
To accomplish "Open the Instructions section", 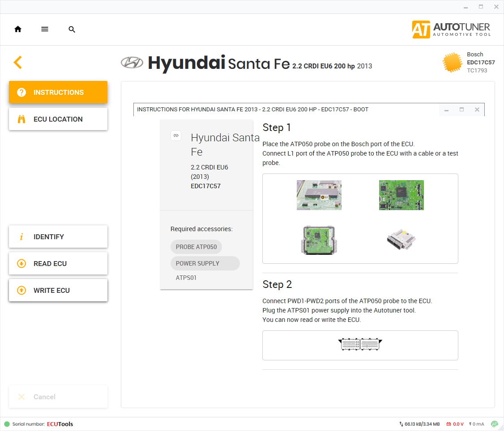I will coord(58,92).
